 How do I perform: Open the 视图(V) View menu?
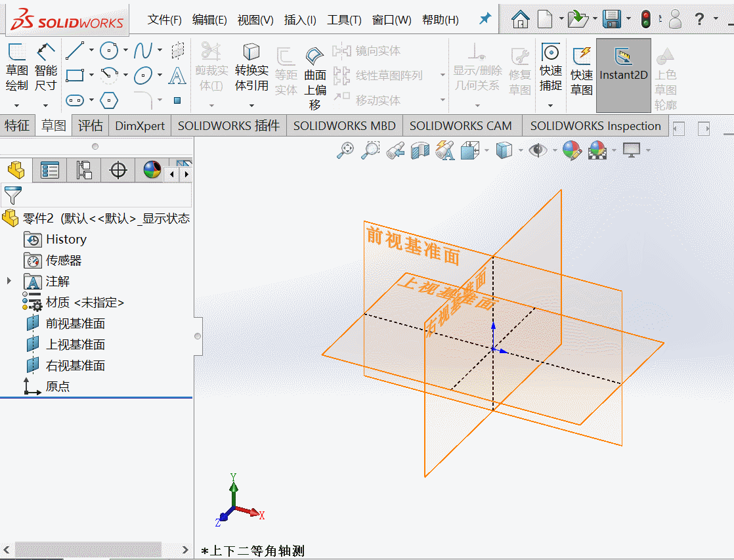pos(255,20)
